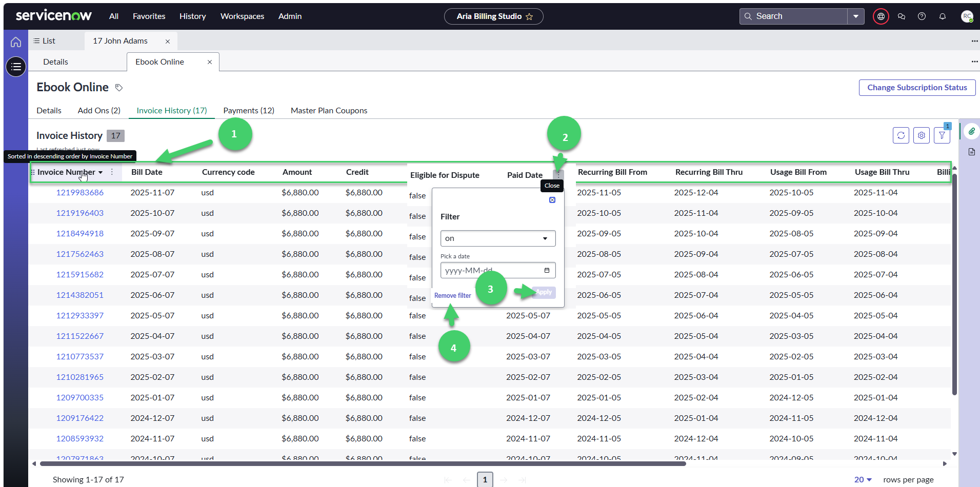The image size is (980, 487).
Task: Refresh the Invoice History list
Action: [x=901, y=135]
